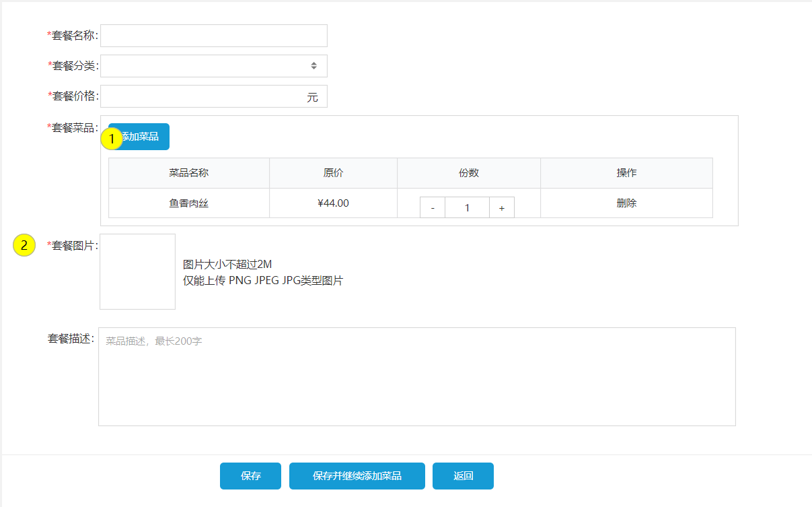The height and width of the screenshot is (507, 812).
Task: Click 保存并继续添加菜品 button
Action: click(x=357, y=476)
